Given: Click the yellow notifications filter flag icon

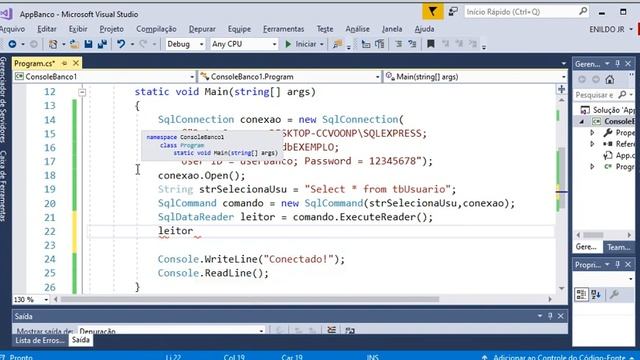Looking at the screenshot, I should [x=433, y=11].
